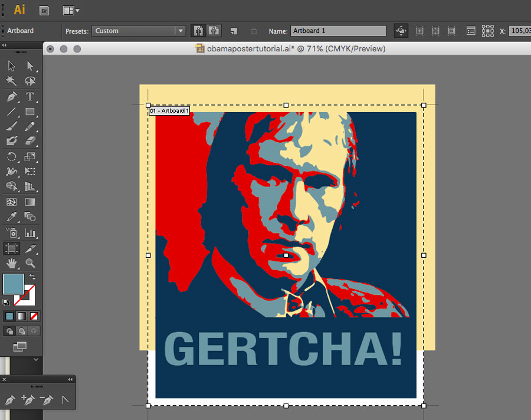Screen dimensions: 531x420
Task: Select the Free Transform tool
Action: 30,172
